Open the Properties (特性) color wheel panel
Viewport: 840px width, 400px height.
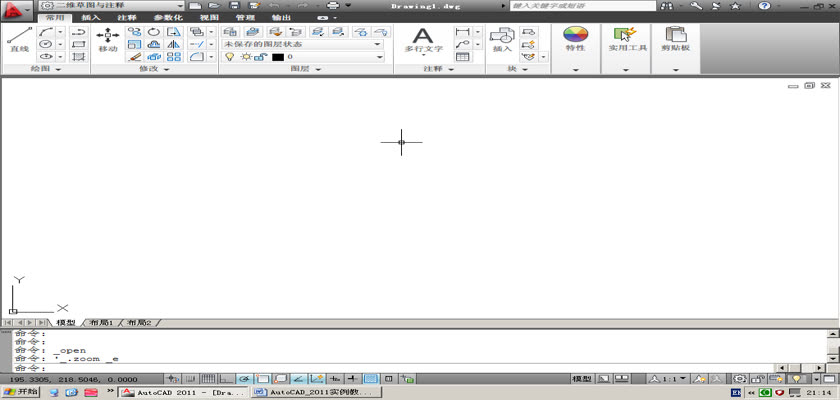[575, 40]
